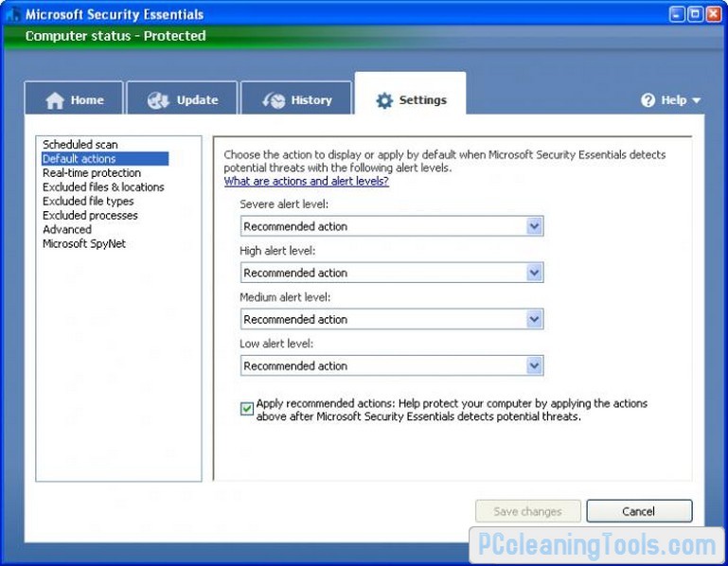
Task: Expand the Help dropdown arrow
Action: pyautogui.click(x=696, y=100)
